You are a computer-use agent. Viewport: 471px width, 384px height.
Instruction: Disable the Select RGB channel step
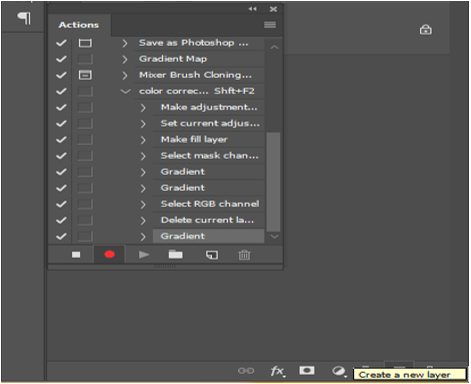pos(61,204)
